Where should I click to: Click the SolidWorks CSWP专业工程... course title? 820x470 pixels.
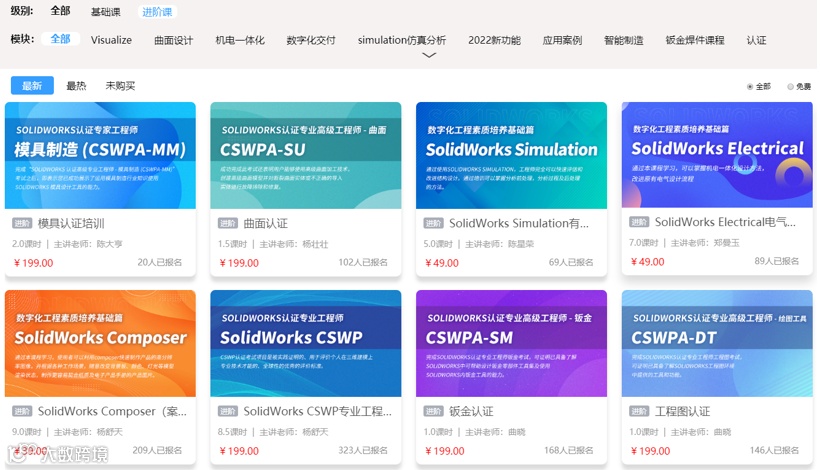(317, 411)
